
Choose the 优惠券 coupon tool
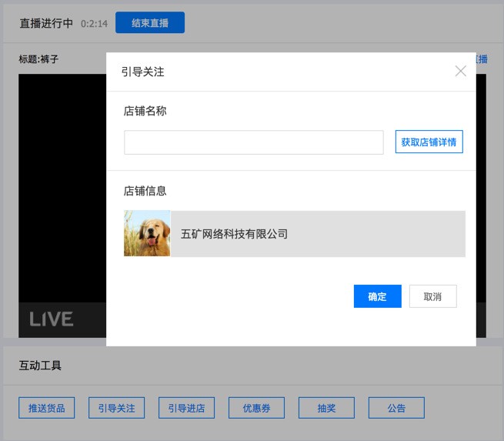[x=256, y=408]
